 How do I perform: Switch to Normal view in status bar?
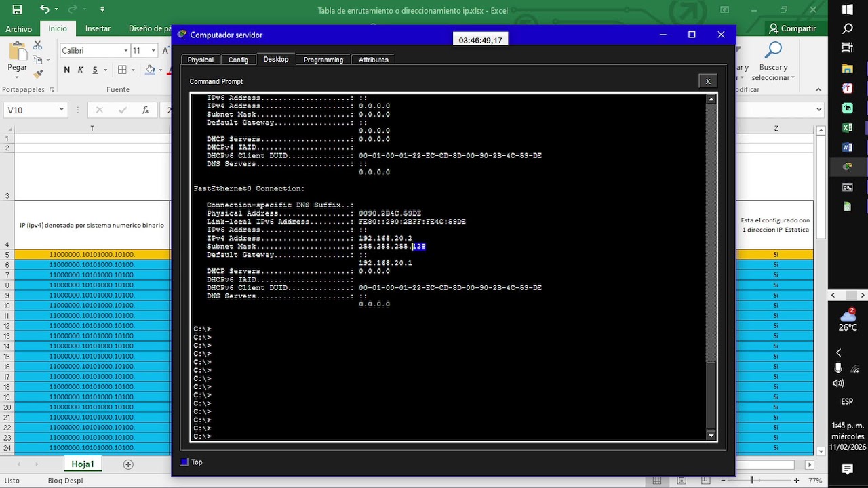pyautogui.click(x=656, y=481)
